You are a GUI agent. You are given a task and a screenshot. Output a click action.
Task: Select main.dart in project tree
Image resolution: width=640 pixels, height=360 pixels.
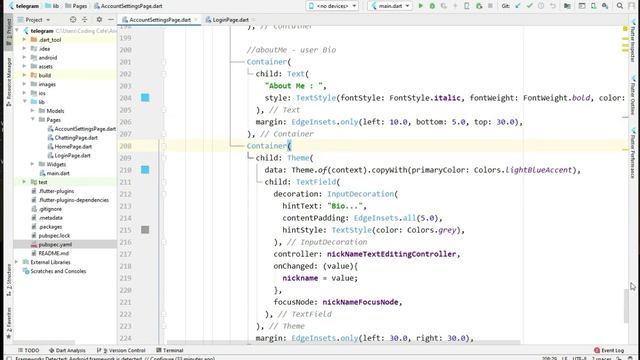pyautogui.click(x=58, y=173)
